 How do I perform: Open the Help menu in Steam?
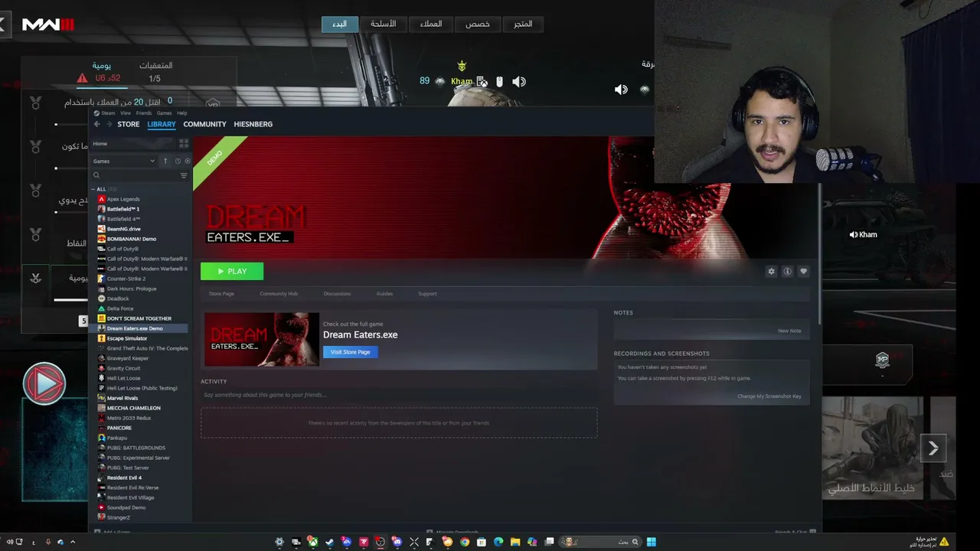click(x=182, y=113)
